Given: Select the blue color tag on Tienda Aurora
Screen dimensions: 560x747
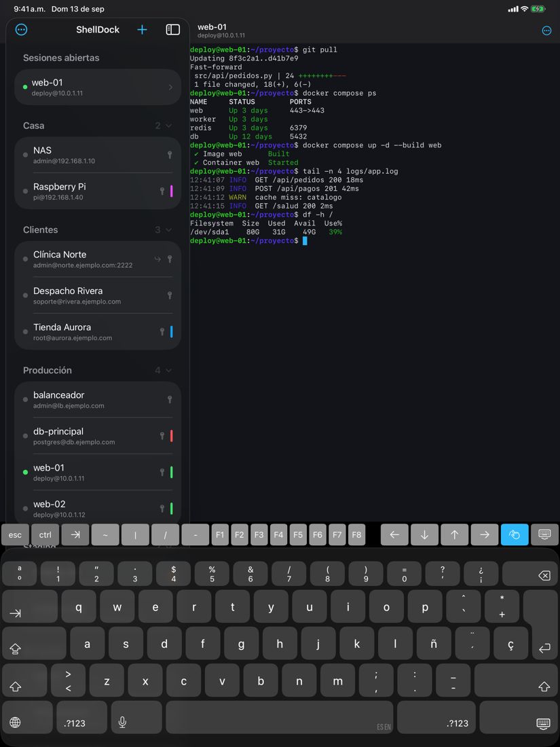Looking at the screenshot, I should tap(172, 331).
